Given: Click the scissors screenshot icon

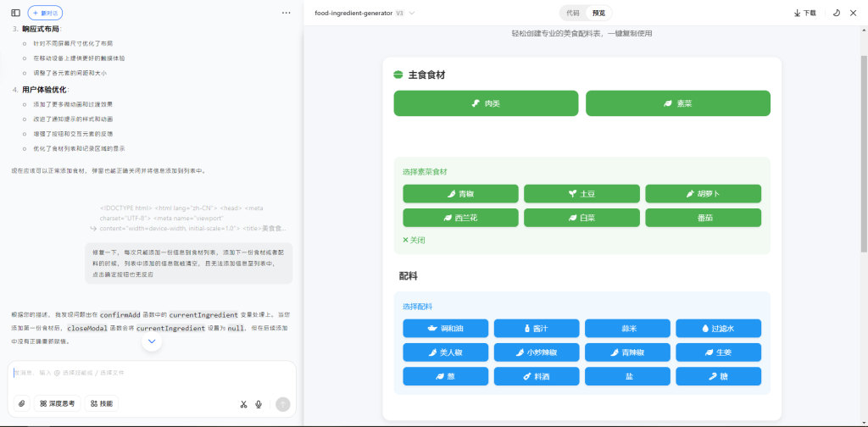Looking at the screenshot, I should coord(243,404).
